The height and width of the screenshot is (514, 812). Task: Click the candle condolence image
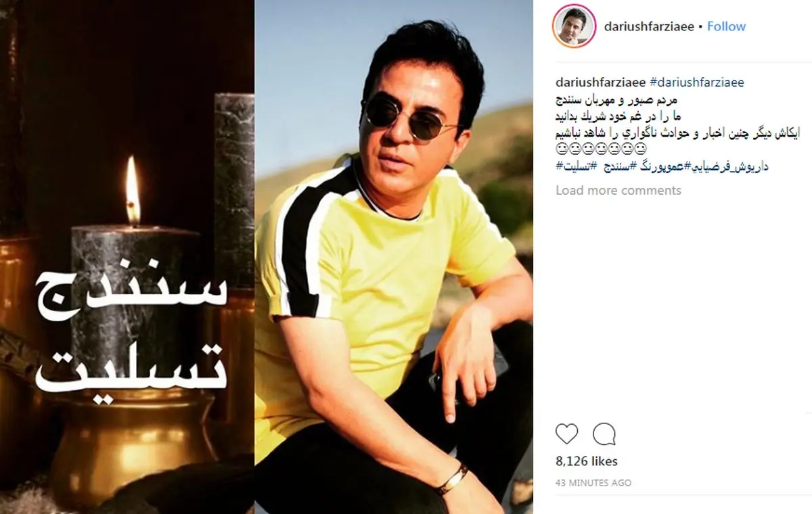(127, 257)
